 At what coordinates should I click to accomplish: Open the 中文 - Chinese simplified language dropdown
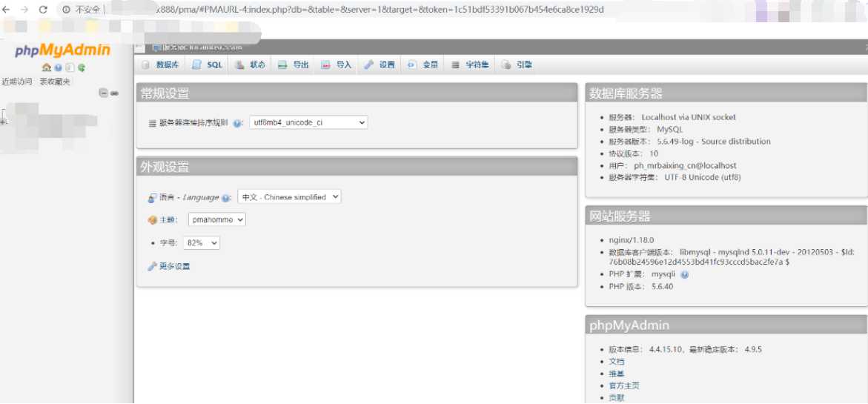pyautogui.click(x=290, y=197)
